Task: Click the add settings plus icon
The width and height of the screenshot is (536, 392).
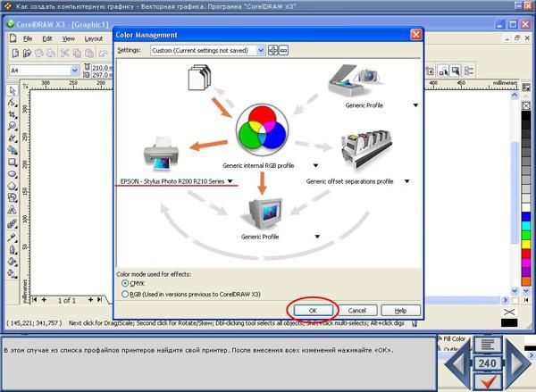Action: coord(272,51)
